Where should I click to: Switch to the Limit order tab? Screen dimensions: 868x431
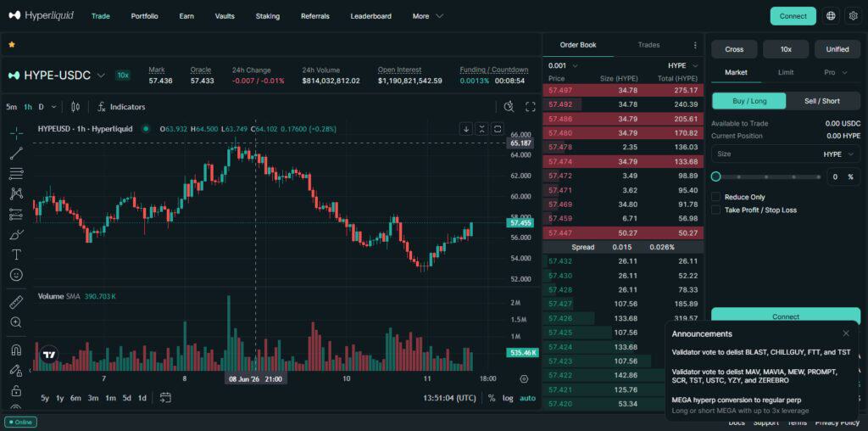[786, 72]
